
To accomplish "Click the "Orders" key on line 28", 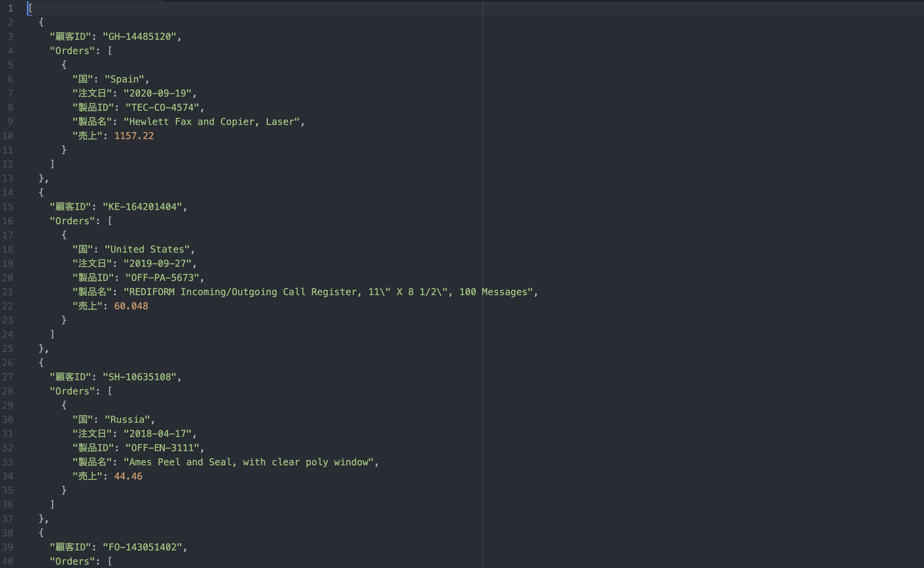I will point(73,391).
